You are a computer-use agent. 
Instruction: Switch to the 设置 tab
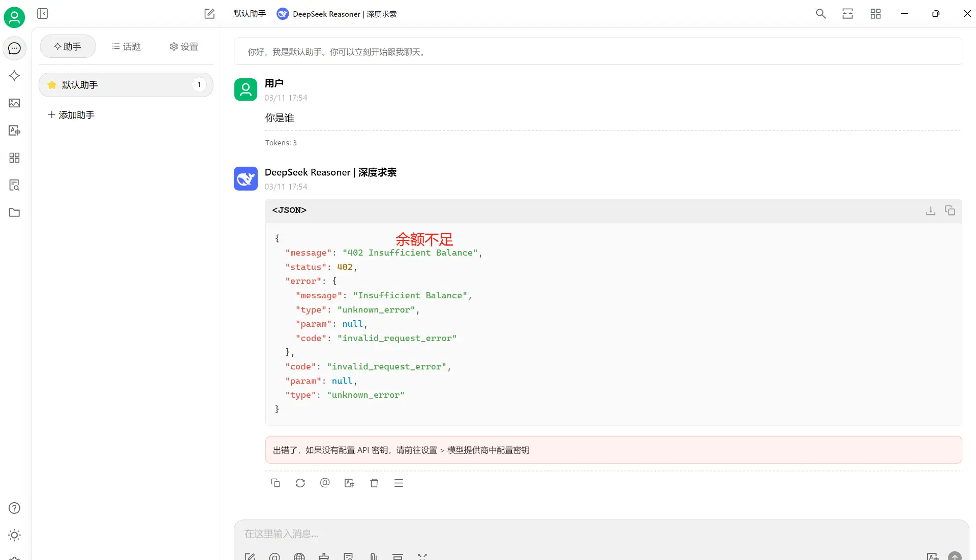[x=184, y=46]
